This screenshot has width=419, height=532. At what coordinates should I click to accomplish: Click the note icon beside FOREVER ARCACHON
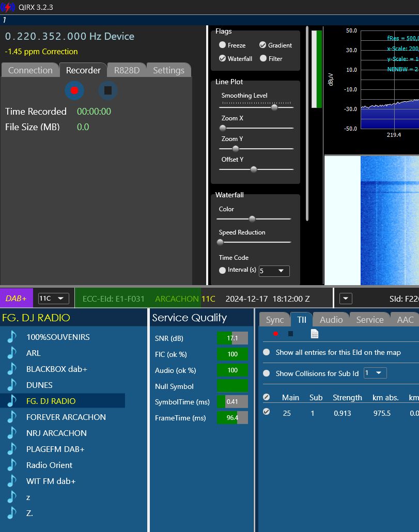(12, 417)
